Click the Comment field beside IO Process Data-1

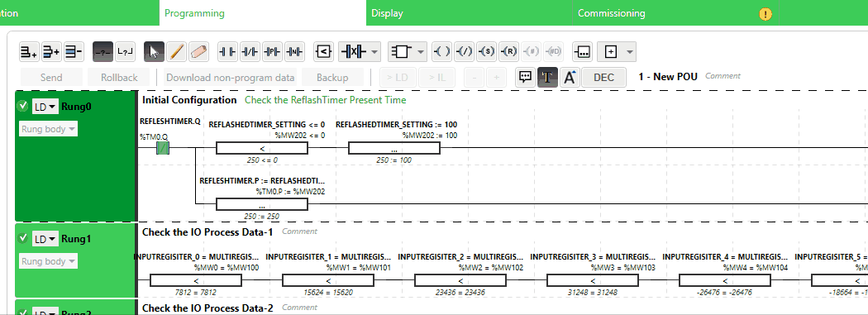coord(299,231)
